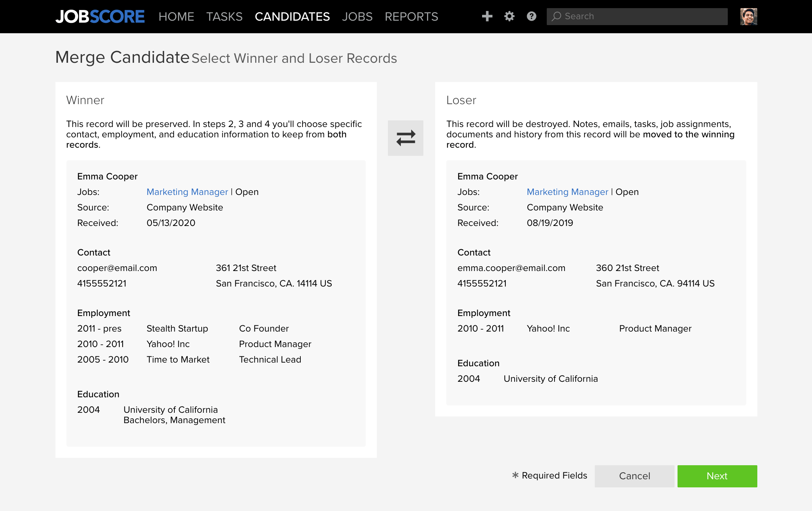Click Stealth Startup employment row
The height and width of the screenshot is (511, 812).
click(183, 329)
